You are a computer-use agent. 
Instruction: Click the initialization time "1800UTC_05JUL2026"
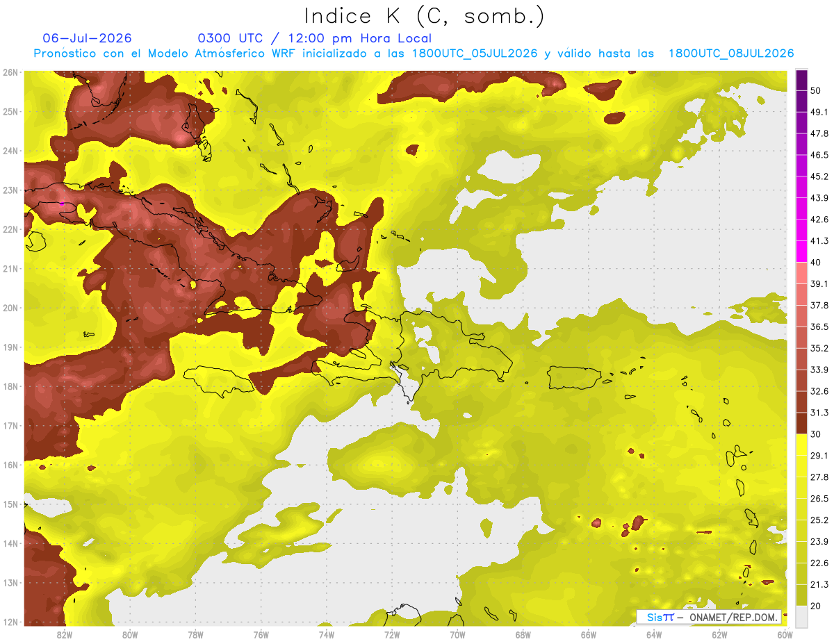click(x=475, y=53)
